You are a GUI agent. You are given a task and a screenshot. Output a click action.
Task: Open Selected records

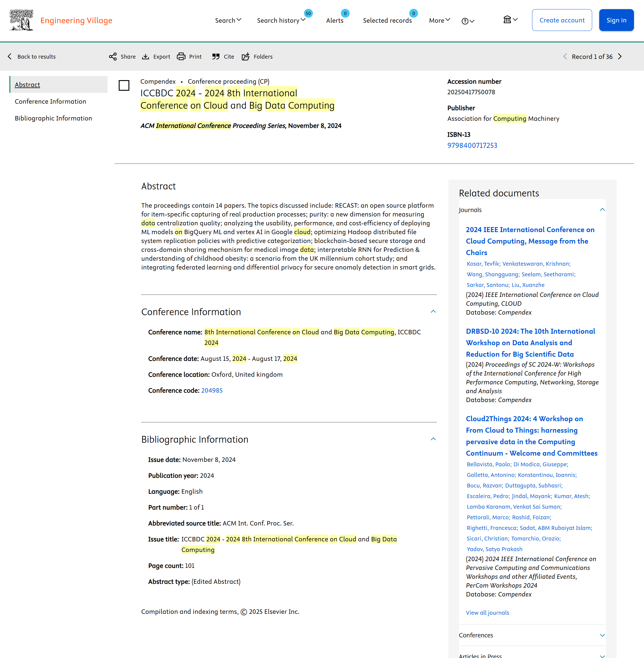387,20
